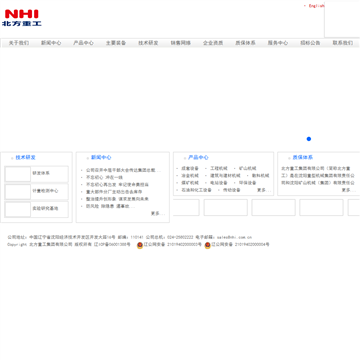The width and height of the screenshot is (360, 360).
Task: Open the 企业资质 nav item
Action: pos(213,43)
